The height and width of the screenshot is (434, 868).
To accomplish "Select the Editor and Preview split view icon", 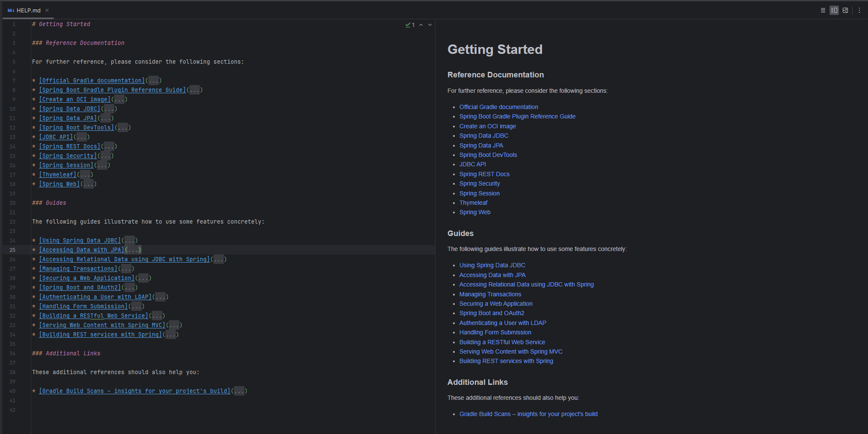I will coord(834,10).
